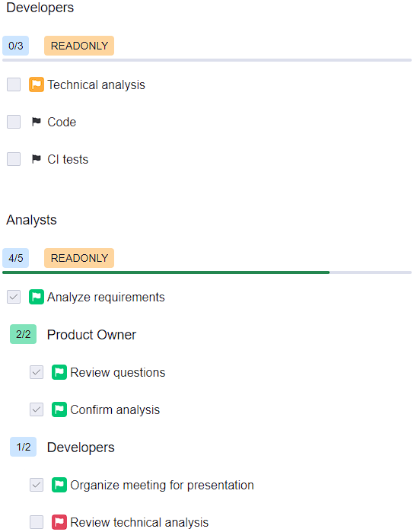Check the Technical analysis checkbox

(x=14, y=84)
